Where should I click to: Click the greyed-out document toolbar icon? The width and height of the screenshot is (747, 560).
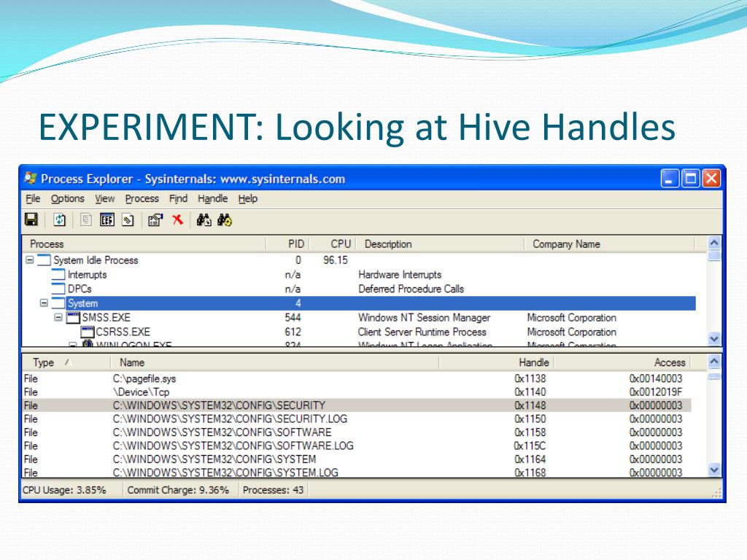(x=86, y=219)
